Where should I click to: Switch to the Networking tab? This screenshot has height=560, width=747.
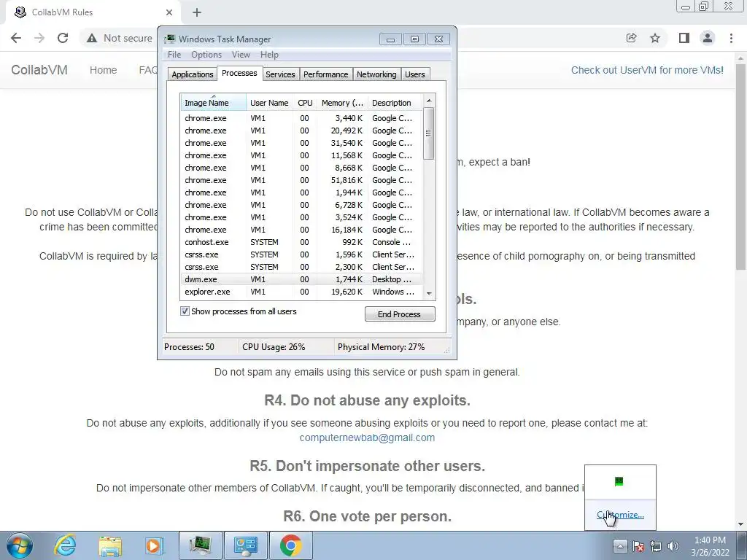376,74
